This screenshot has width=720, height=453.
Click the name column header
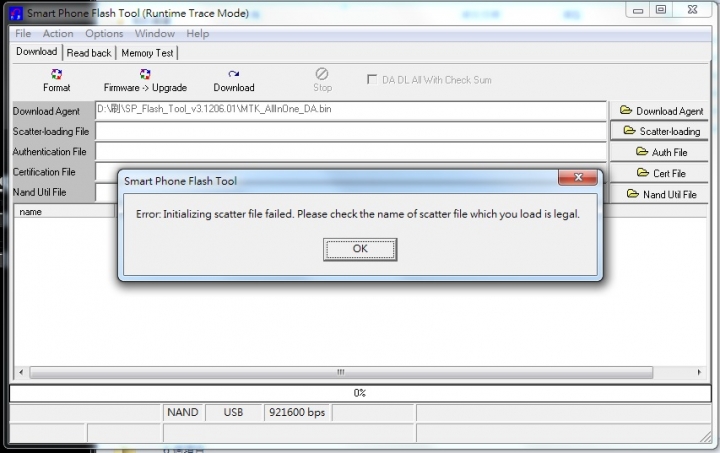(x=64, y=212)
